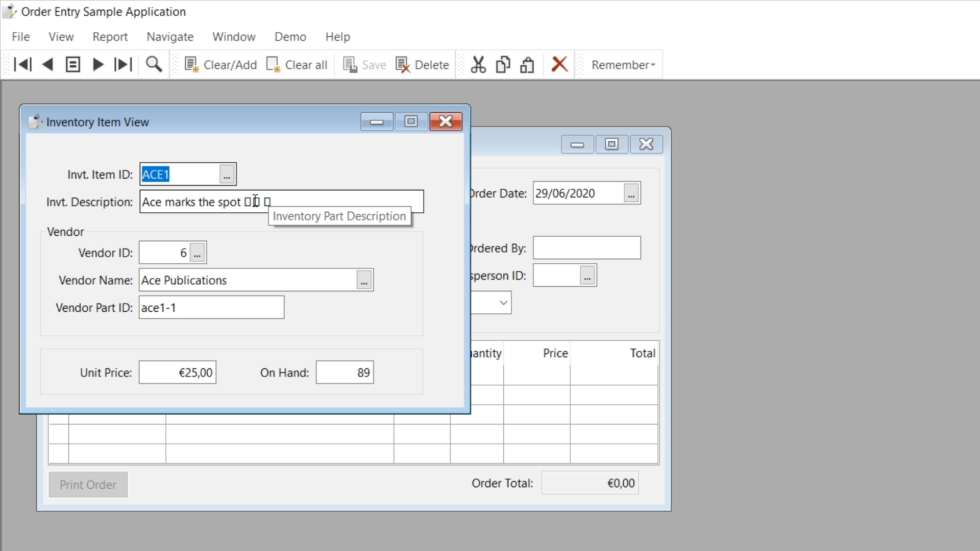
Task: Click the Clear all button
Action: click(x=297, y=65)
